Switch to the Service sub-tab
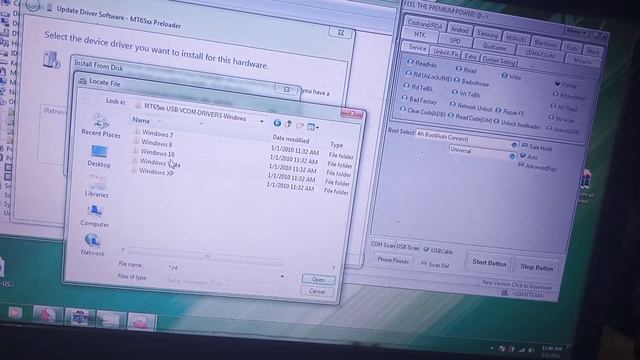The width and height of the screenshot is (640, 360). coord(417,48)
